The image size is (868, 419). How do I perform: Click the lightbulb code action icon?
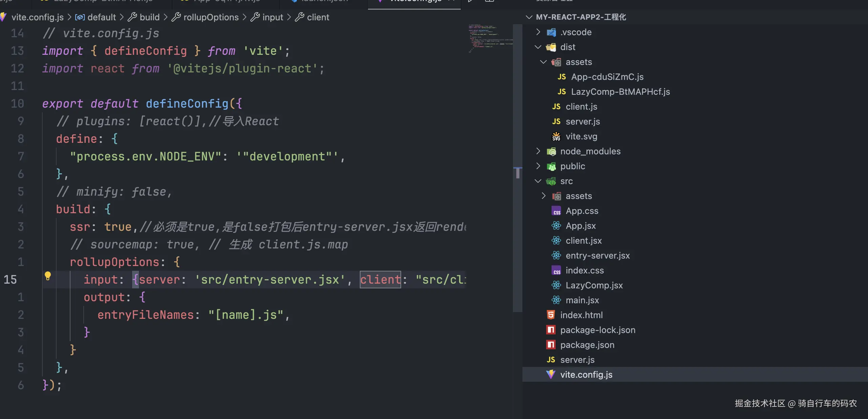(x=48, y=276)
